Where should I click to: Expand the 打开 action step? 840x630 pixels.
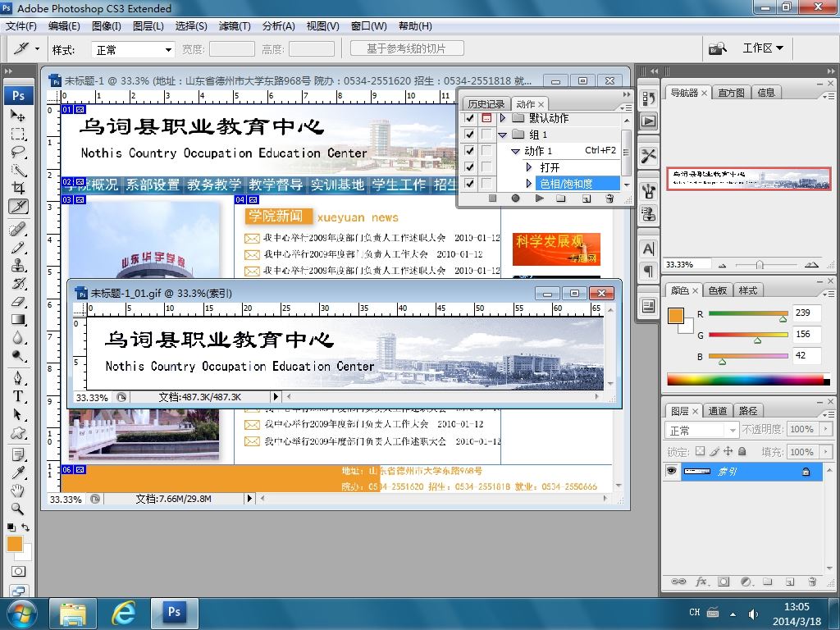point(529,167)
